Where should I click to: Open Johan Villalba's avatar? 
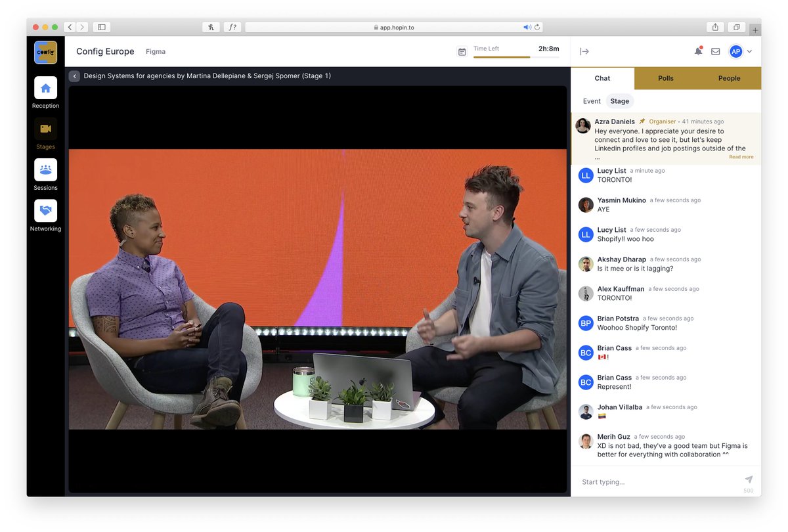[x=586, y=412]
